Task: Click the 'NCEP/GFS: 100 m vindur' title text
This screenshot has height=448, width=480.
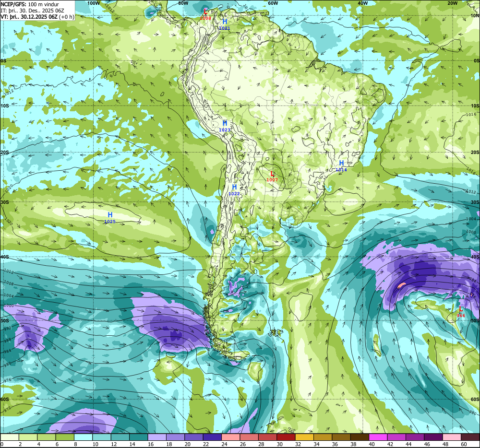Action: [30, 4]
